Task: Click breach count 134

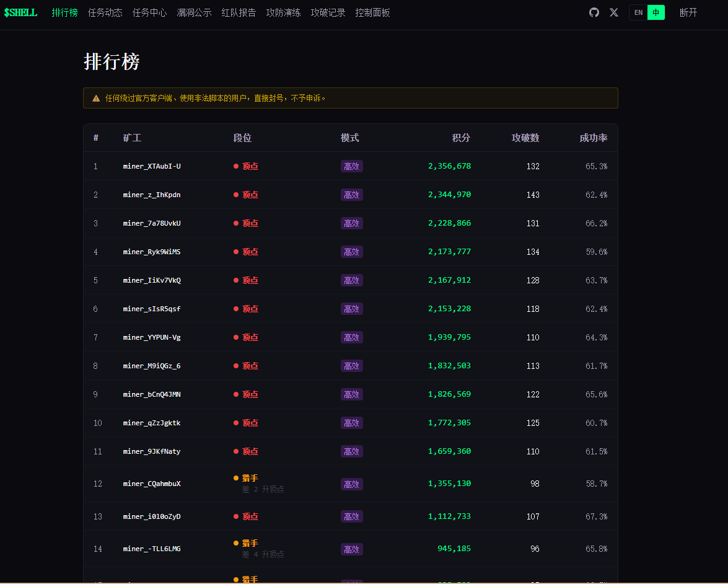Action: pyautogui.click(x=533, y=252)
